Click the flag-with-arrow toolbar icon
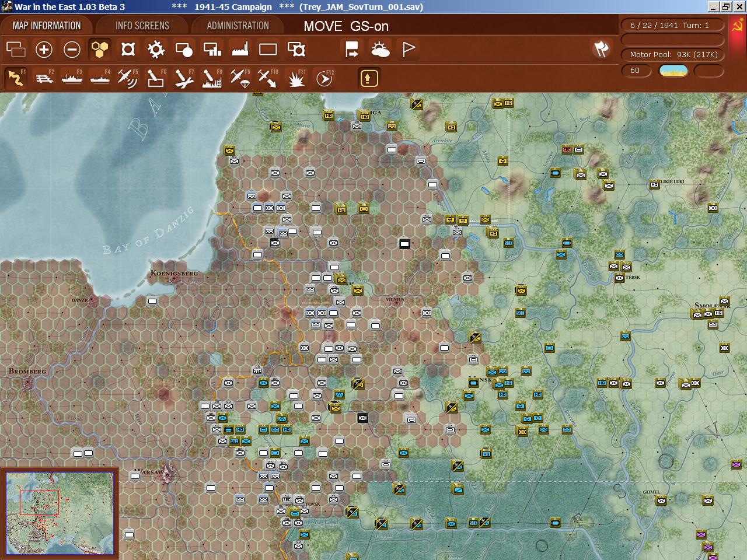Screen dimensions: 747x560 click(352, 50)
